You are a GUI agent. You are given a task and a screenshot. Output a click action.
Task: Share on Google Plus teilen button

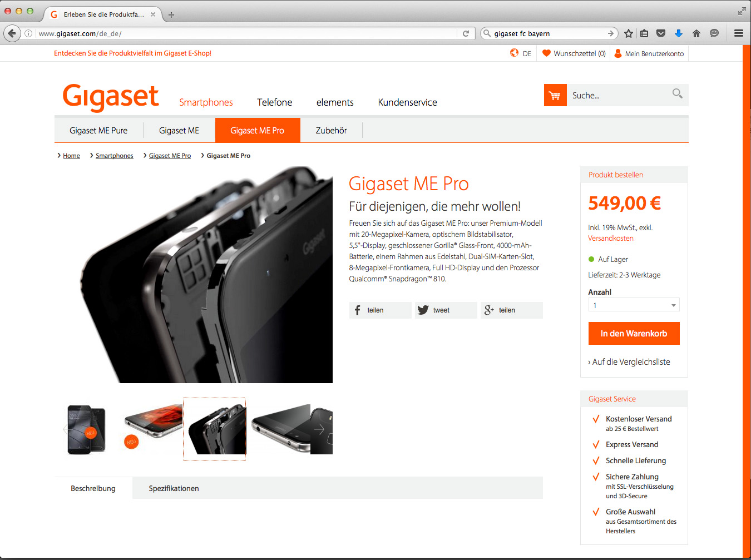pos(512,310)
